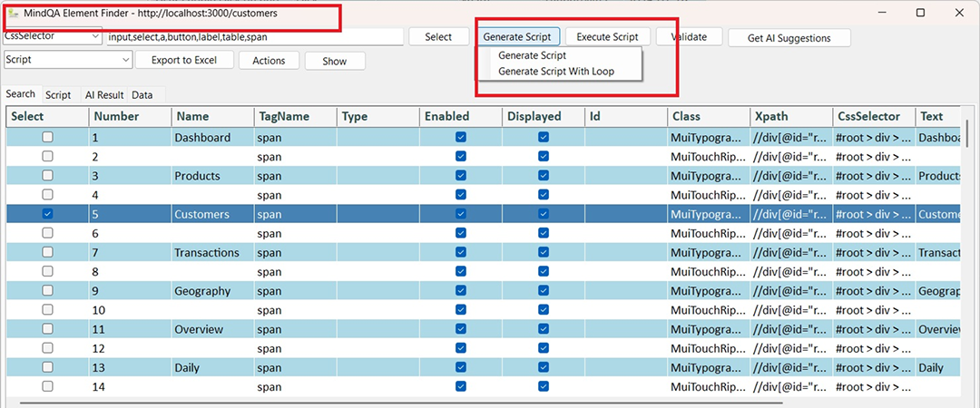Click Get AI Suggestions button
Image resolution: width=980 pixels, height=408 pixels.
click(793, 38)
